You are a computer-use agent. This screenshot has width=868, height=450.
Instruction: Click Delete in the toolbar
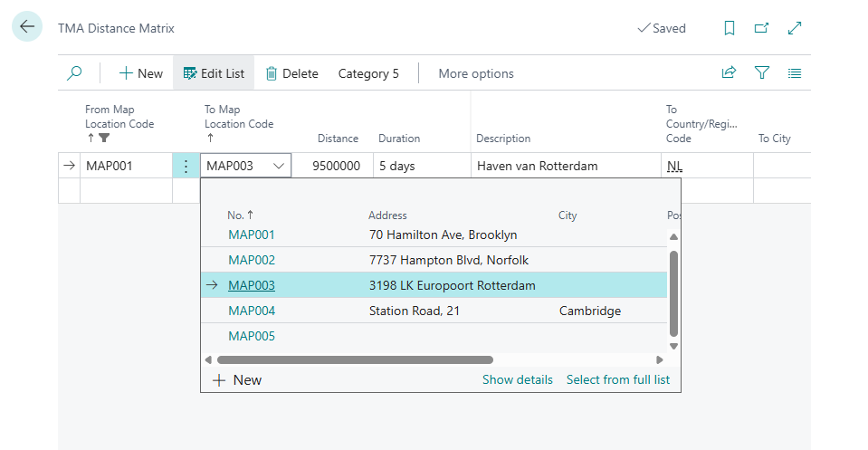coord(291,73)
